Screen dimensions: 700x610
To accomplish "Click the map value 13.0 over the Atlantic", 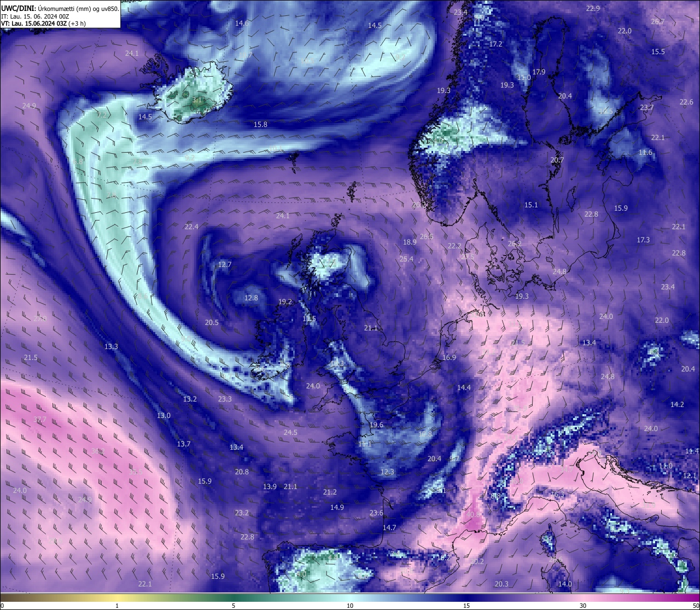I will click(164, 415).
